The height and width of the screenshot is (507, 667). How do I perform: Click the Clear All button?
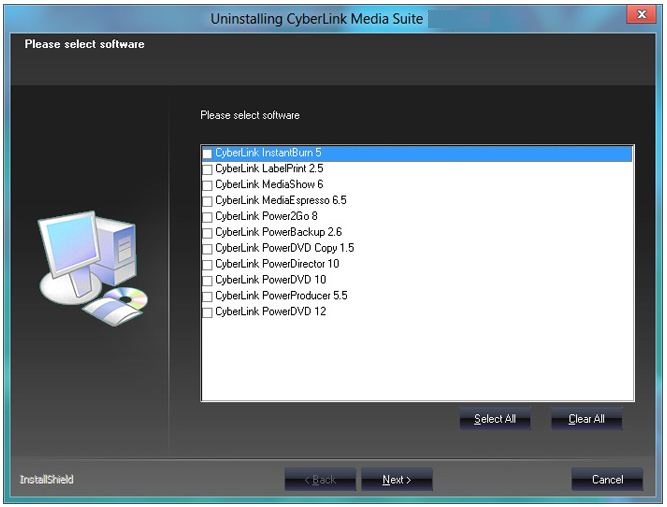pos(586,419)
